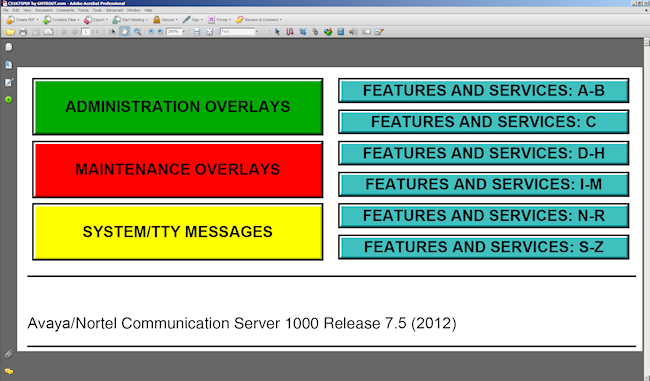Viewport: 650px width, 381px height.
Task: Select the TouchUp edit pencil tool
Action: [379, 32]
